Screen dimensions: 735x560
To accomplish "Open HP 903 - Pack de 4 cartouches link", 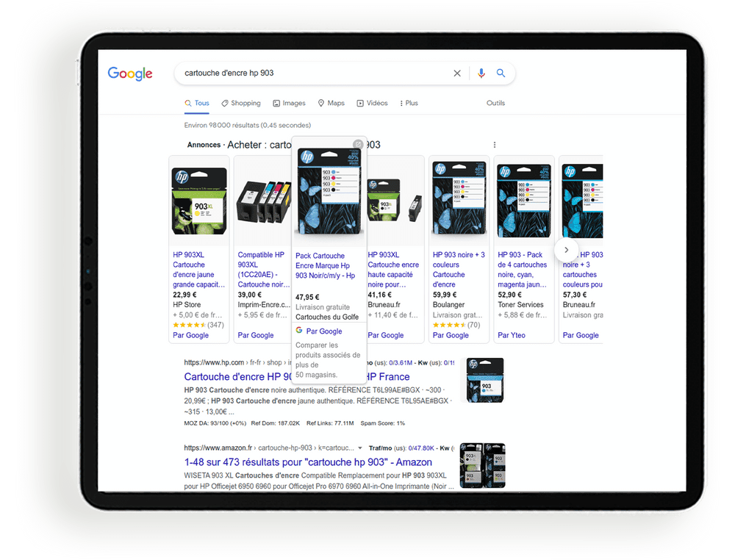I will pos(523,270).
